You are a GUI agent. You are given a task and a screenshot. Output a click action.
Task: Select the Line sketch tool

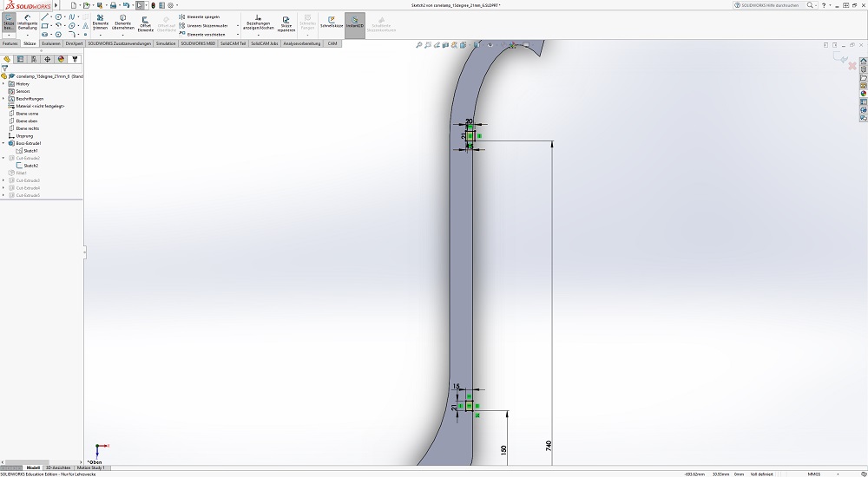pos(45,17)
